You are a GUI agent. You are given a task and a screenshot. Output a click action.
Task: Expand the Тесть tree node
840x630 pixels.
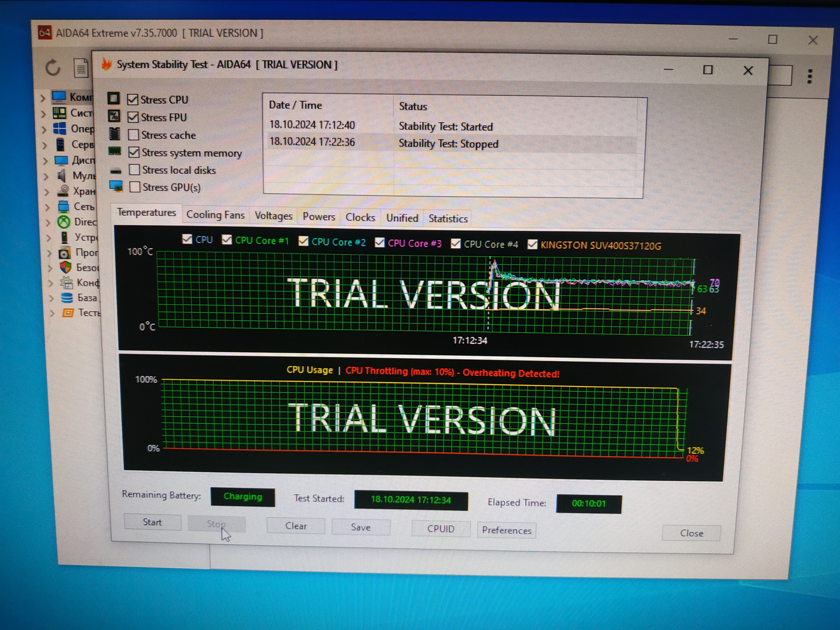pos(52,313)
